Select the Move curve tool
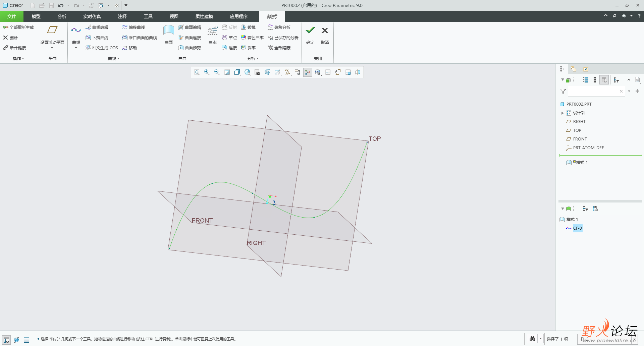 129,48
